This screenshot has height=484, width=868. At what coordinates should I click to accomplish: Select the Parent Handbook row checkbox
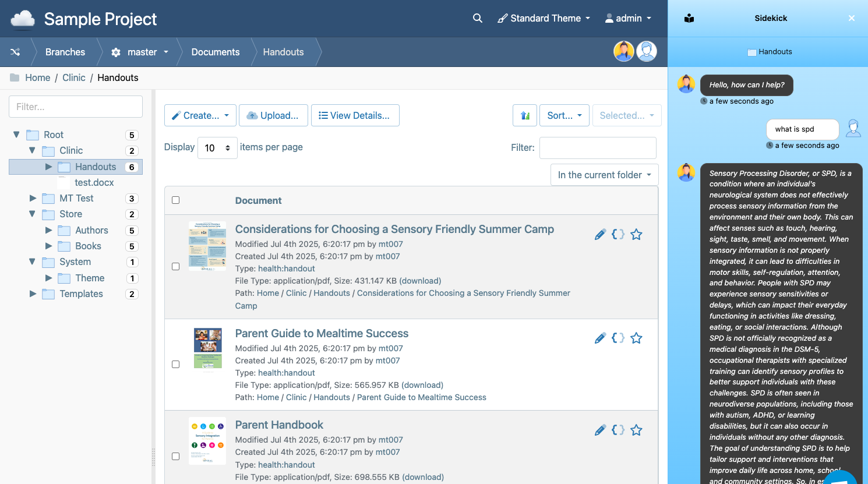175,456
